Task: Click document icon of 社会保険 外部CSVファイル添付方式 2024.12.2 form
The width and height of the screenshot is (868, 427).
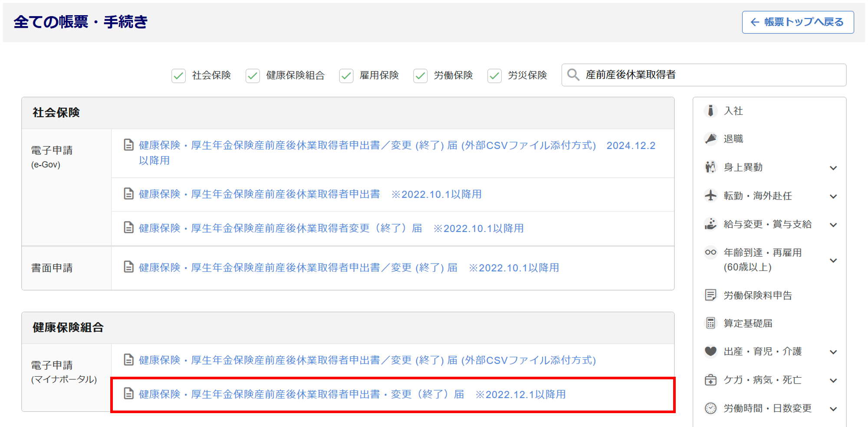Action: (128, 145)
